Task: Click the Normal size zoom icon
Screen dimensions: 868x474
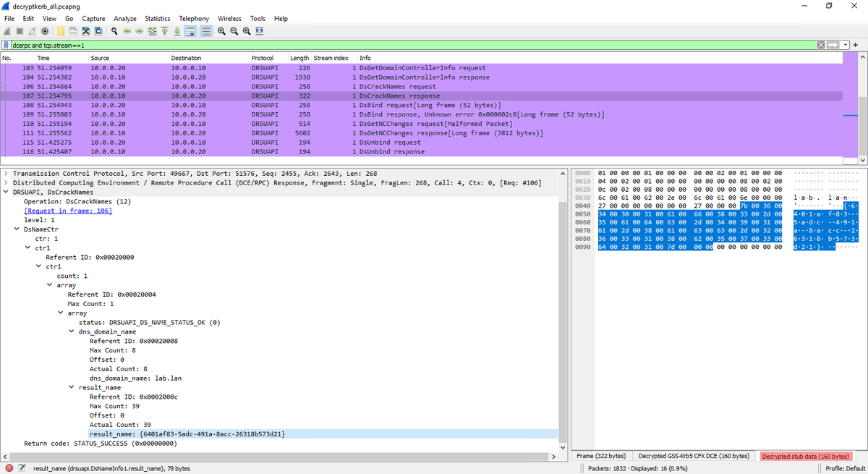Action: point(247,31)
